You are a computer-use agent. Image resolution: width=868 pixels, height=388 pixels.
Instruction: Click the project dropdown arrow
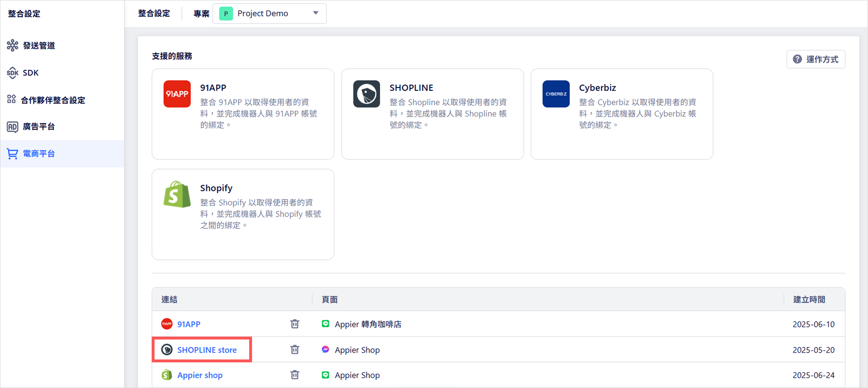316,13
